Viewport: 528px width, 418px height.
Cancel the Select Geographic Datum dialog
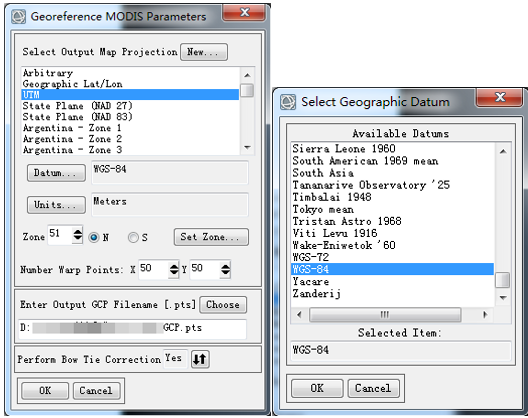(373, 388)
